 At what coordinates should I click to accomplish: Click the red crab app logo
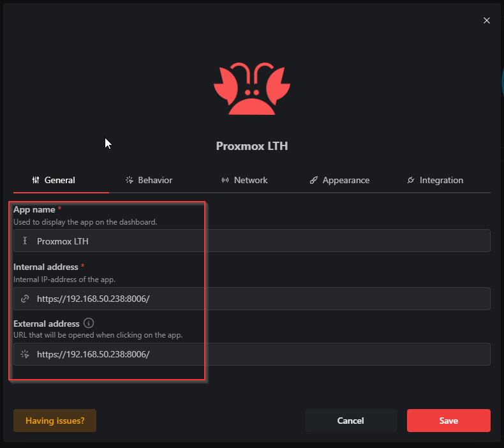252,89
